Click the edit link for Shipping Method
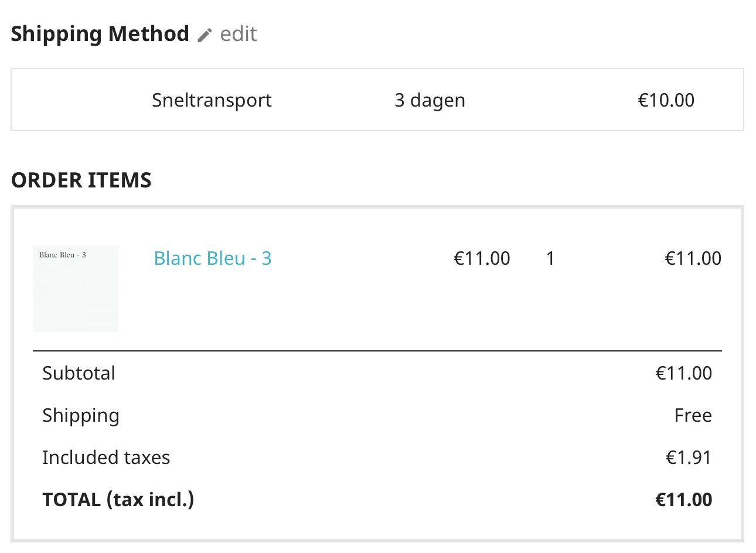The image size is (756, 553). click(238, 34)
